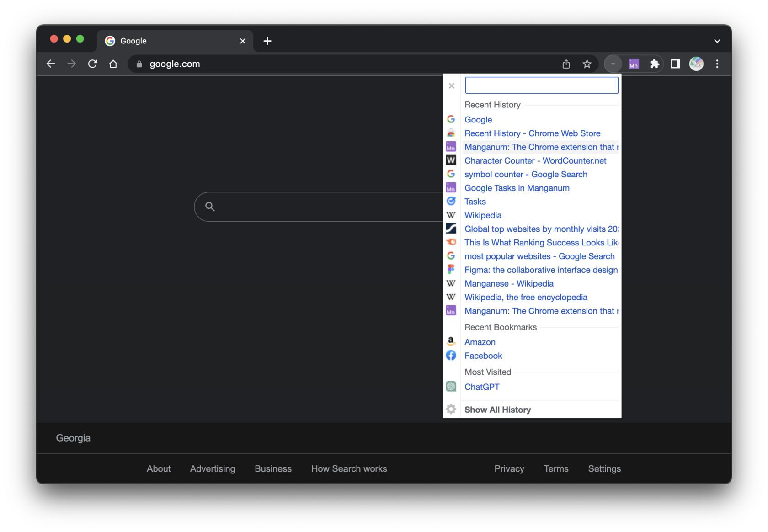The width and height of the screenshot is (768, 532).
Task: Toggle the Recent History extension dropdown button
Action: click(613, 64)
